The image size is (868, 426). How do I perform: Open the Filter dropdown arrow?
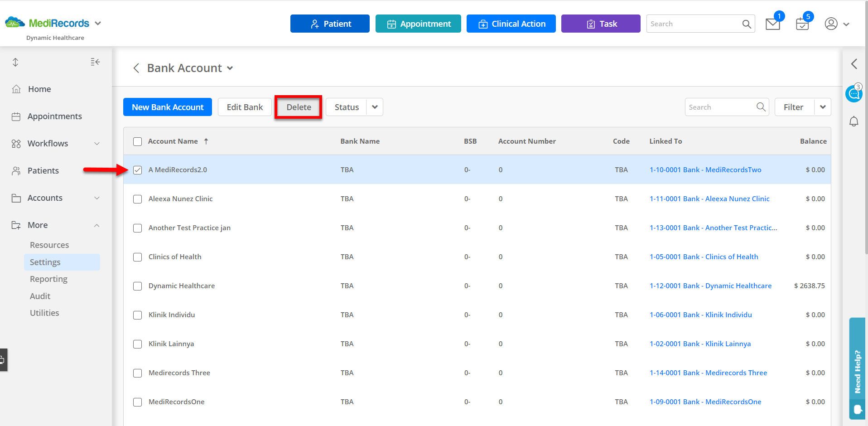click(x=823, y=107)
